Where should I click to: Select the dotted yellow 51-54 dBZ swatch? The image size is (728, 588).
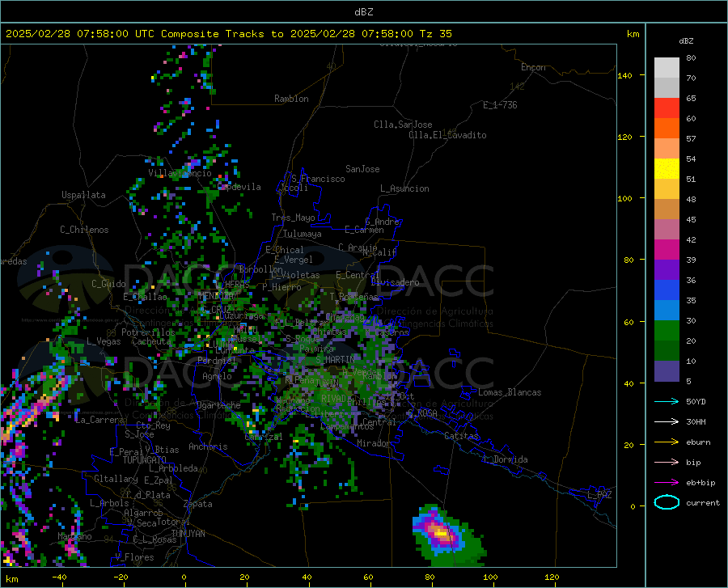(667, 169)
